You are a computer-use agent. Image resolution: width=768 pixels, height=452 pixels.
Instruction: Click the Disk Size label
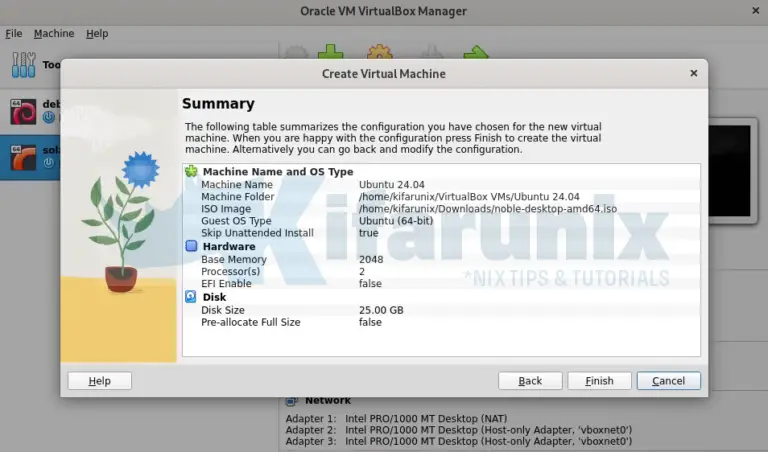[222, 310]
